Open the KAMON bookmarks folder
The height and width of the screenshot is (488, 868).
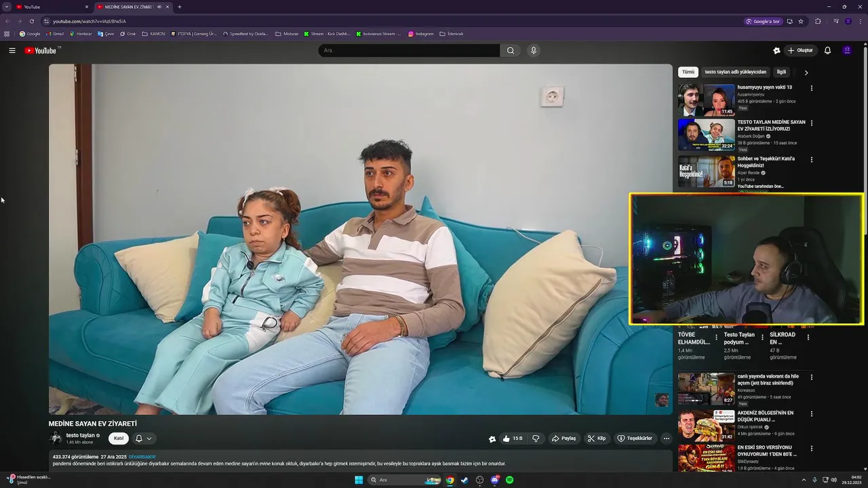click(154, 34)
